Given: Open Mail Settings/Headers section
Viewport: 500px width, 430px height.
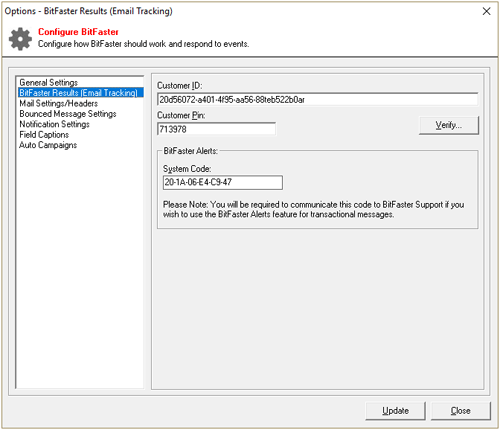Looking at the screenshot, I should 58,103.
